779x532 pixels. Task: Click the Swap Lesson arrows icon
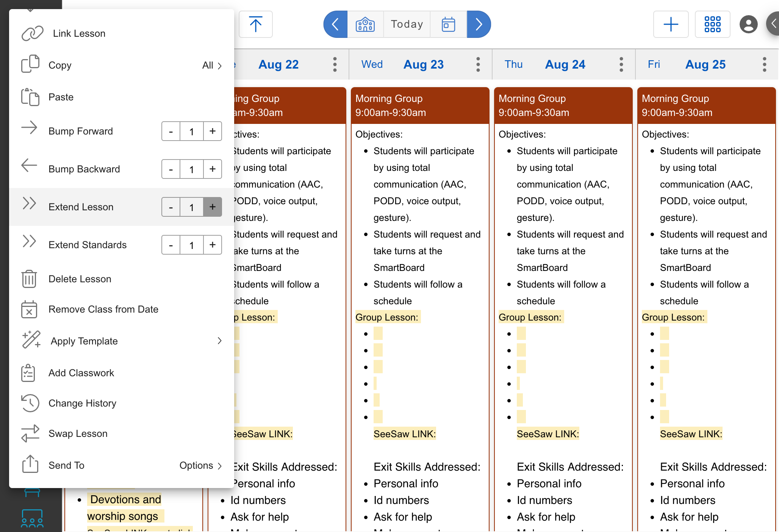[30, 433]
